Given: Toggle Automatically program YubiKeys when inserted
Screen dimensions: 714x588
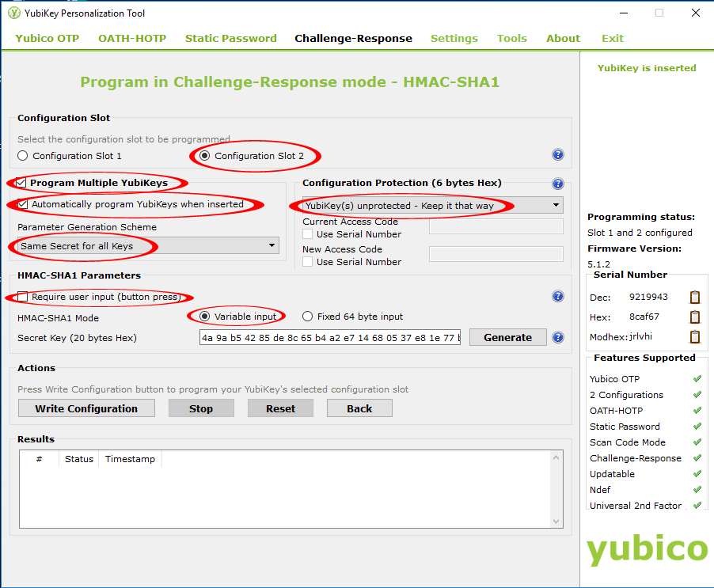Looking at the screenshot, I should (x=22, y=204).
